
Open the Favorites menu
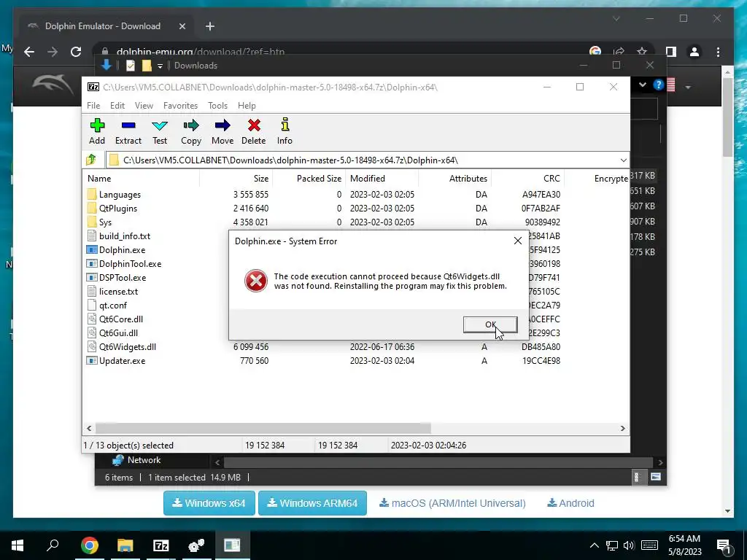(x=181, y=106)
